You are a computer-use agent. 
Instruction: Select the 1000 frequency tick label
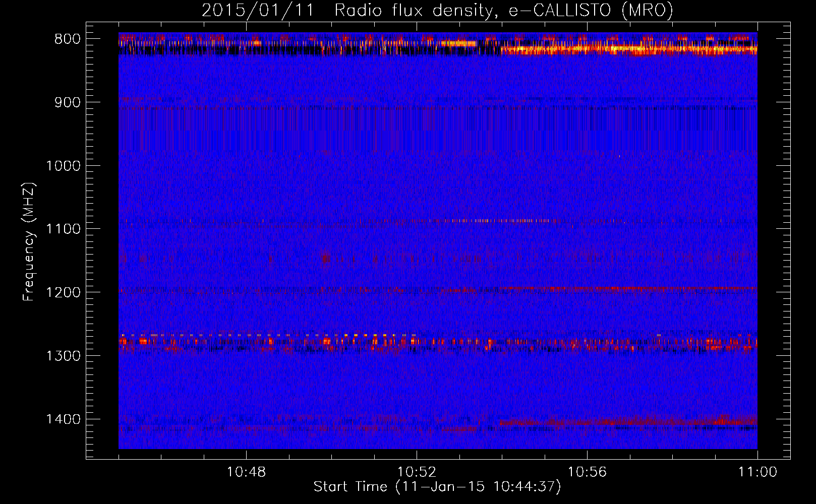(x=63, y=166)
